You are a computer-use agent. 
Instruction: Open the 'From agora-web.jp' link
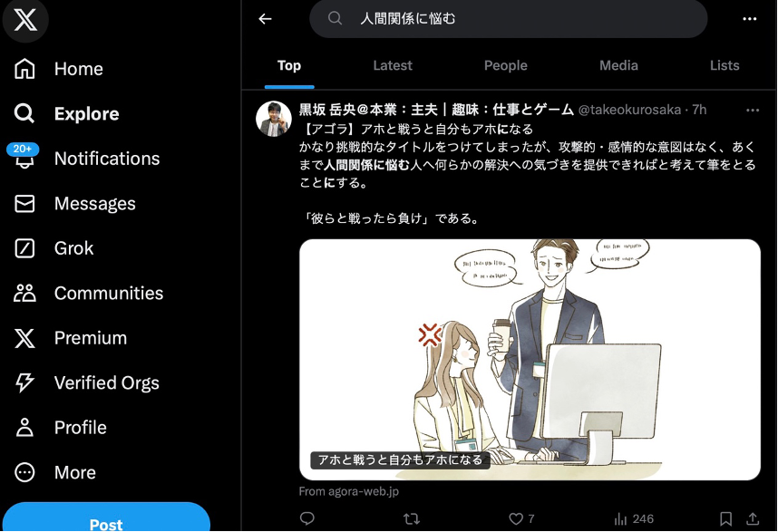(349, 491)
